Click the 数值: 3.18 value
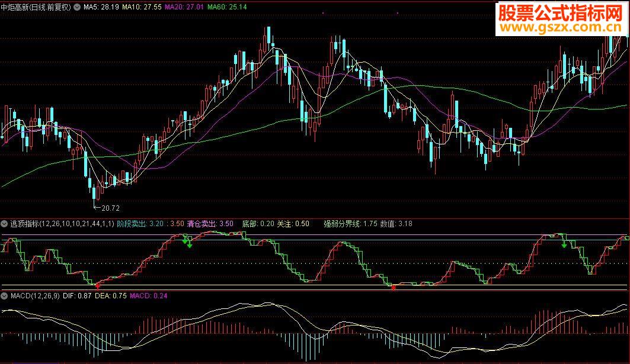Screen dimensions: 630x364 pos(396,224)
